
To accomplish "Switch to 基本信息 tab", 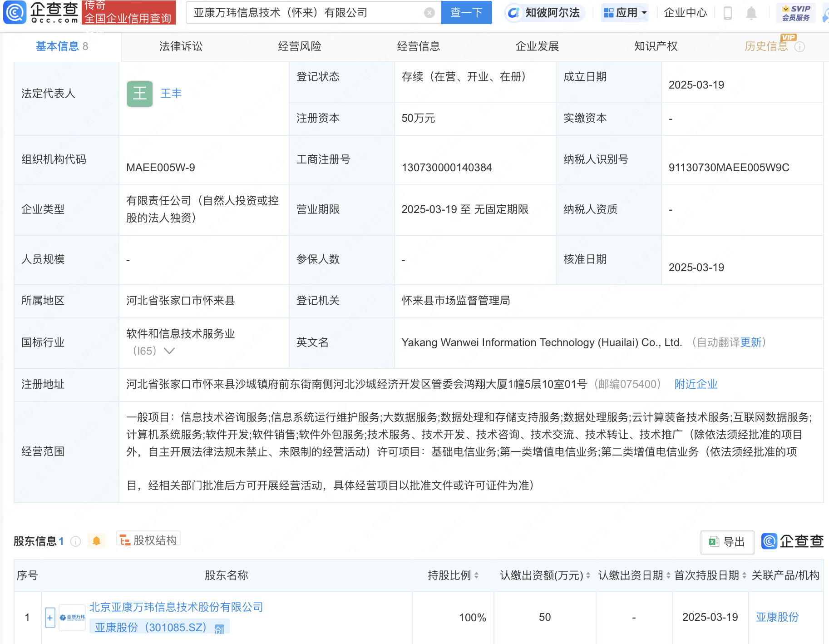I will point(62,46).
